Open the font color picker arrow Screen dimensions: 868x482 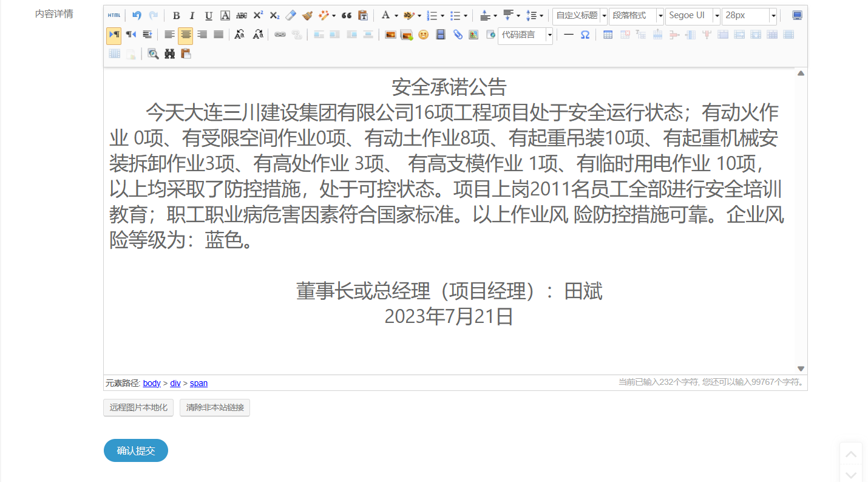[x=396, y=16]
